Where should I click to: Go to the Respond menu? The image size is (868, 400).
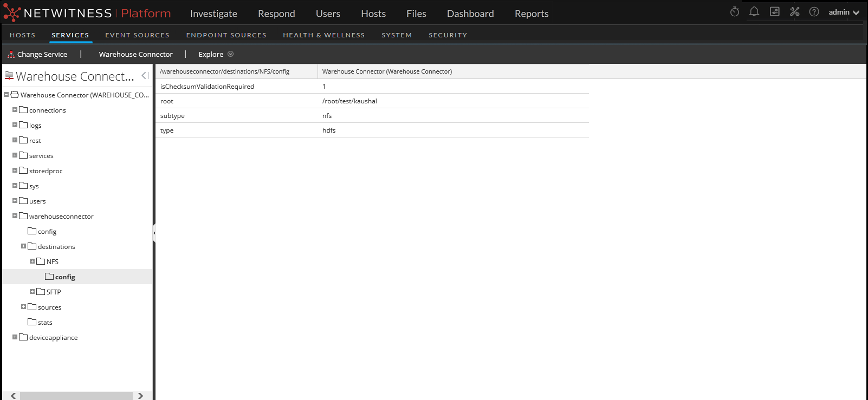point(276,14)
